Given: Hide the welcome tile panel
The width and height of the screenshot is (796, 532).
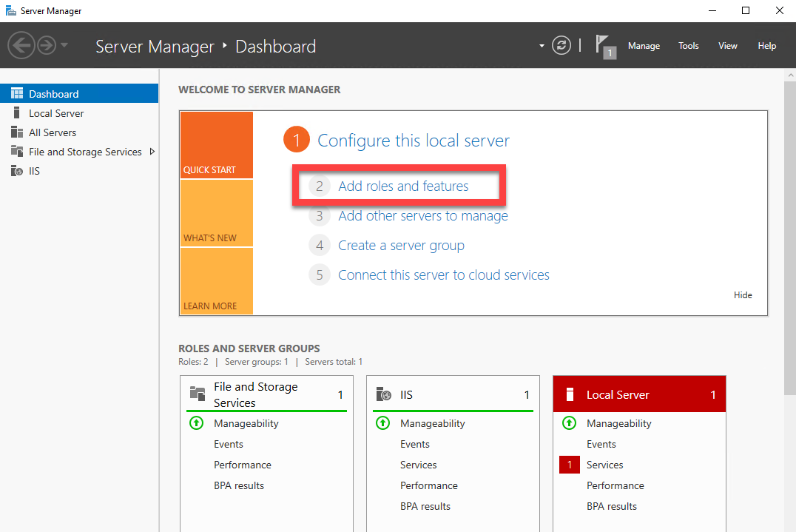Looking at the screenshot, I should pyautogui.click(x=743, y=295).
